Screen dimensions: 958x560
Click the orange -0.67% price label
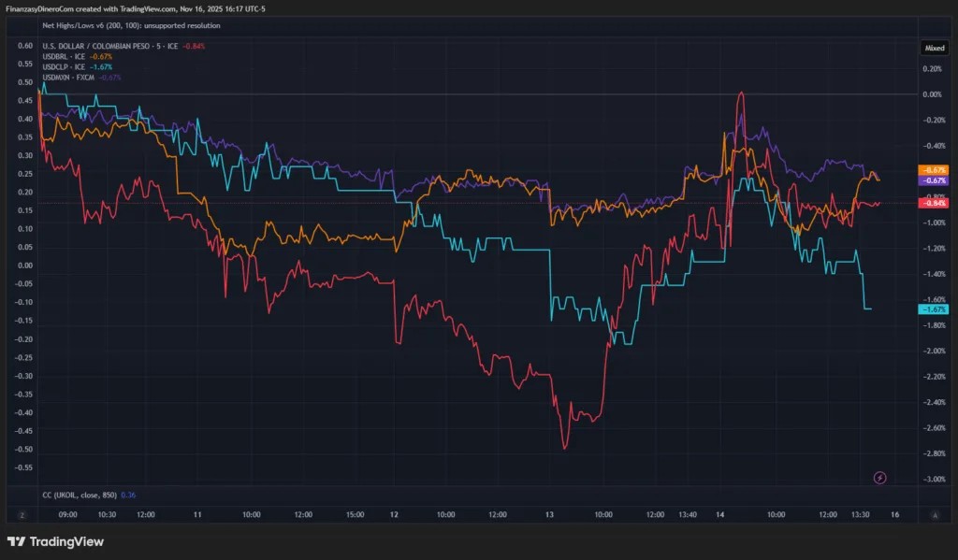point(935,170)
